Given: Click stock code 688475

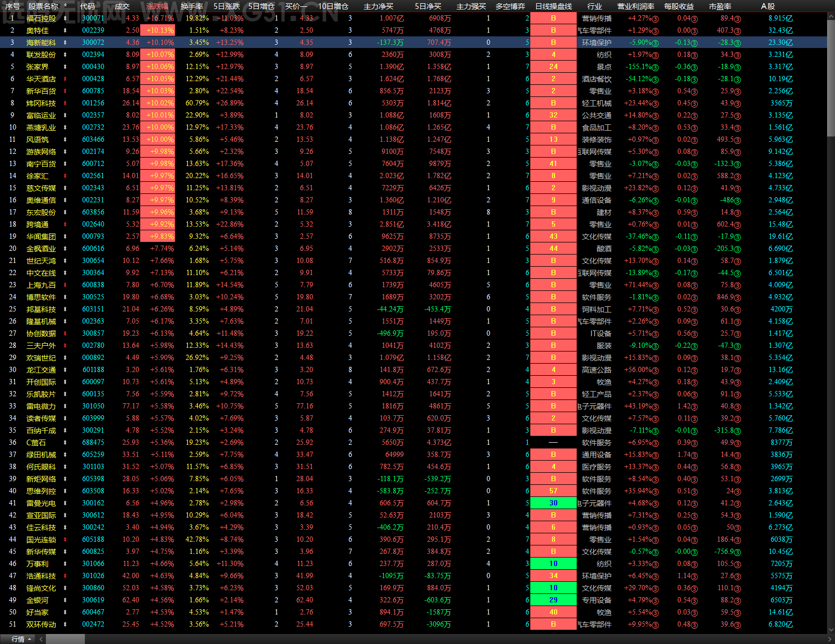Looking at the screenshot, I should coord(93,443).
